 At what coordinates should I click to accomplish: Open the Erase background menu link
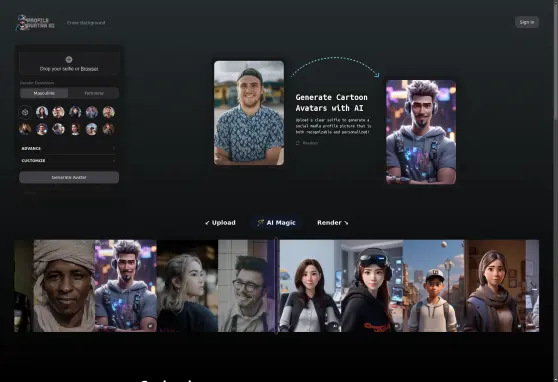point(86,23)
